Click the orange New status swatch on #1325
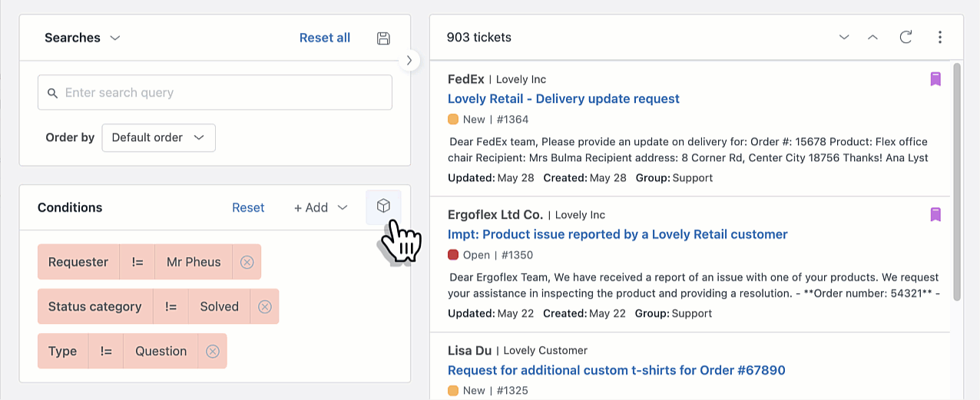The height and width of the screenshot is (400, 980). (453, 391)
